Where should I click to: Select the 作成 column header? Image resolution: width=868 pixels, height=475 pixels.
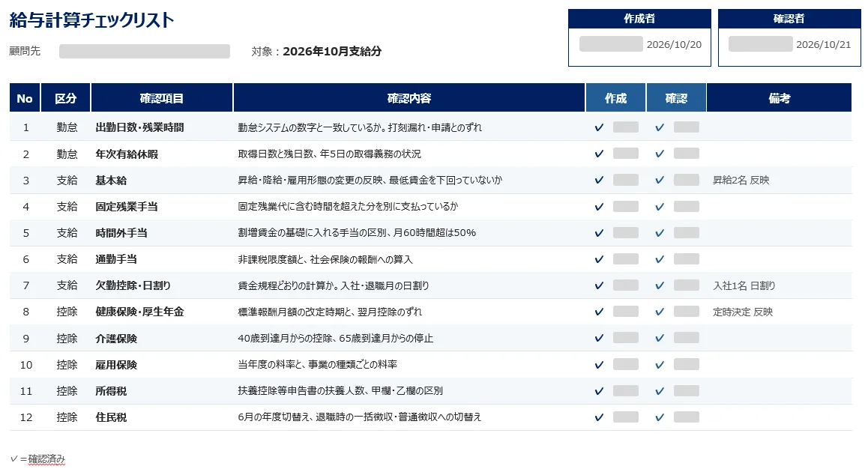pos(615,98)
